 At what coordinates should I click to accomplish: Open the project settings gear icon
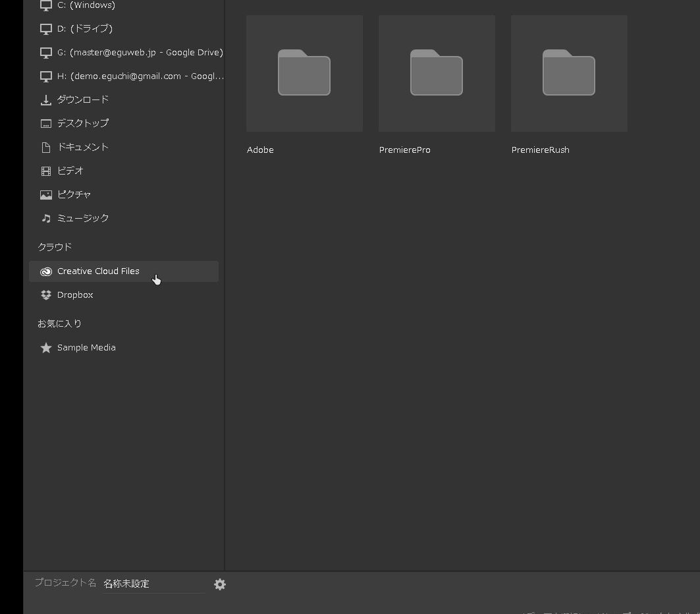220,584
